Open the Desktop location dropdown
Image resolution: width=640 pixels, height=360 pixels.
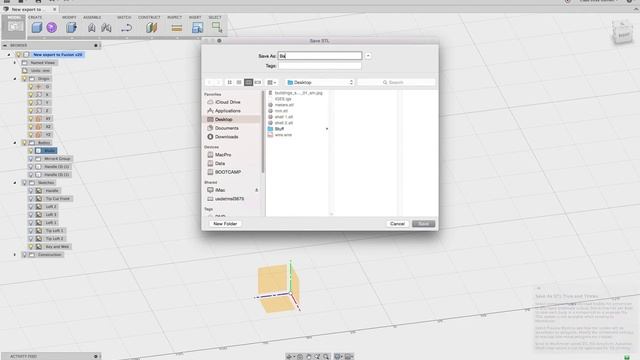click(x=320, y=82)
